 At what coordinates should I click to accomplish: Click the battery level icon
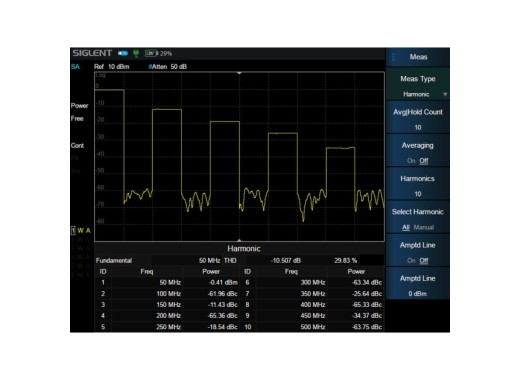(x=151, y=53)
